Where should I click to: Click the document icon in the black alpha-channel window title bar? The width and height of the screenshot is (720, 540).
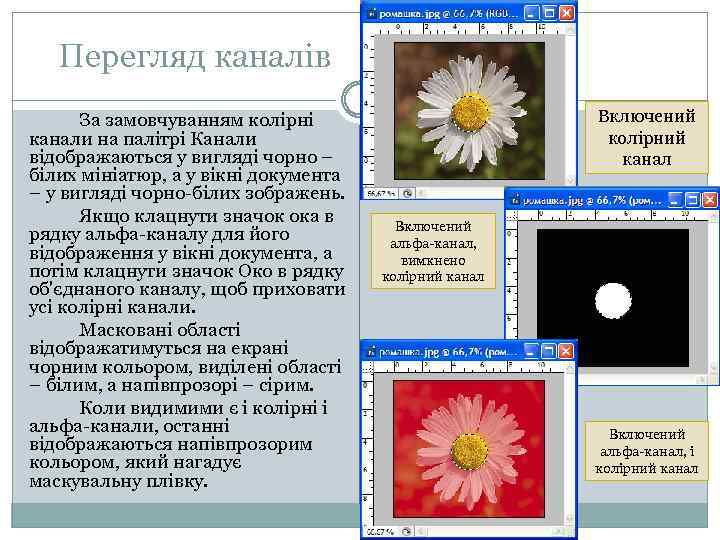(x=515, y=200)
